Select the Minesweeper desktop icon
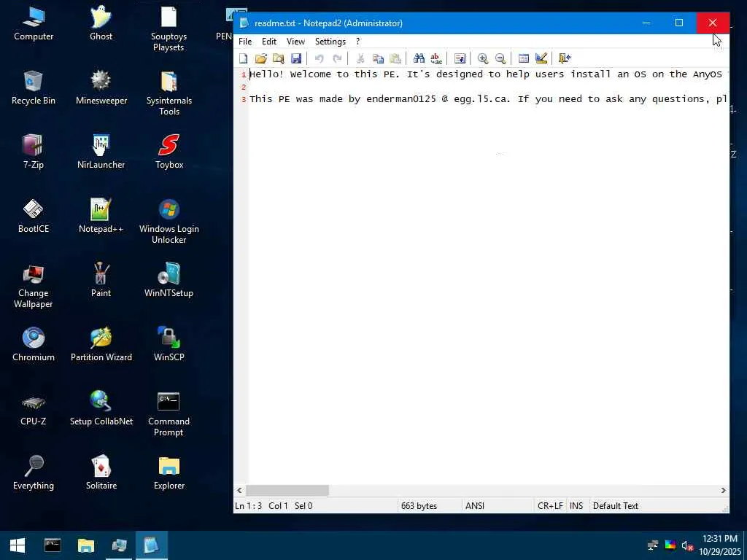This screenshot has height=560, width=747. point(101,88)
